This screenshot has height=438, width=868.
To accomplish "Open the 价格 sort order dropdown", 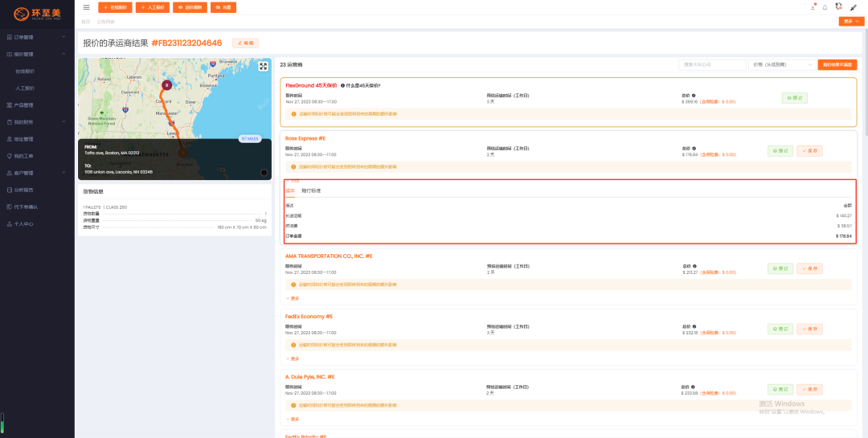I will pos(781,65).
